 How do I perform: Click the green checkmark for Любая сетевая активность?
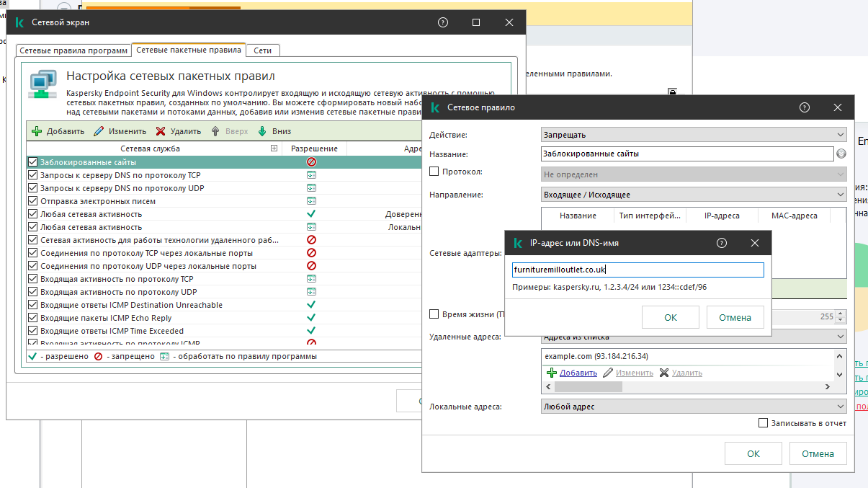pos(311,214)
